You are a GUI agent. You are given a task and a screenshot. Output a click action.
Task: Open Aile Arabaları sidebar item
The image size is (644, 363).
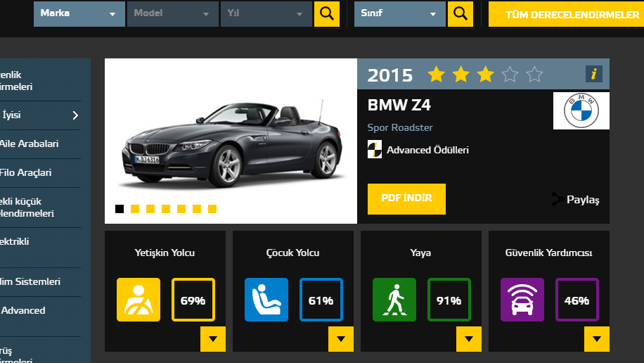point(29,144)
